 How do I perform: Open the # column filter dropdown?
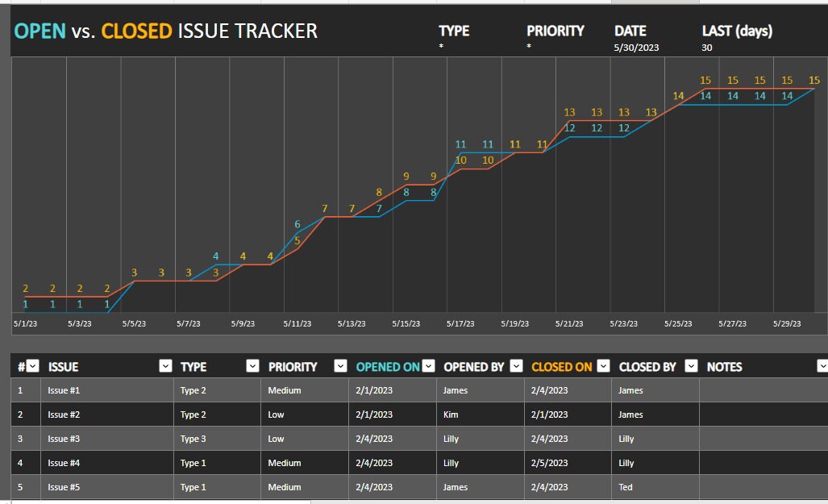[34, 366]
